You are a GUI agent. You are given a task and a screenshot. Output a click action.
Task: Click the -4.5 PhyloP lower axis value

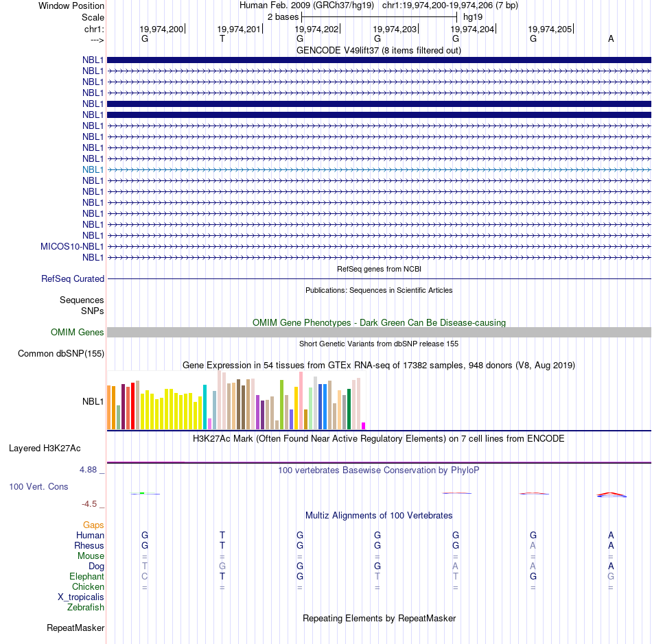click(x=89, y=504)
